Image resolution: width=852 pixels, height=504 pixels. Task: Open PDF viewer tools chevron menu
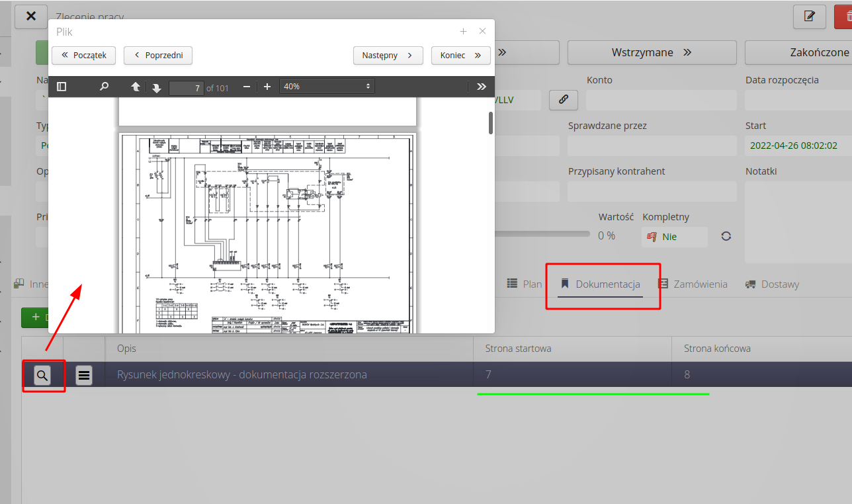click(x=481, y=87)
